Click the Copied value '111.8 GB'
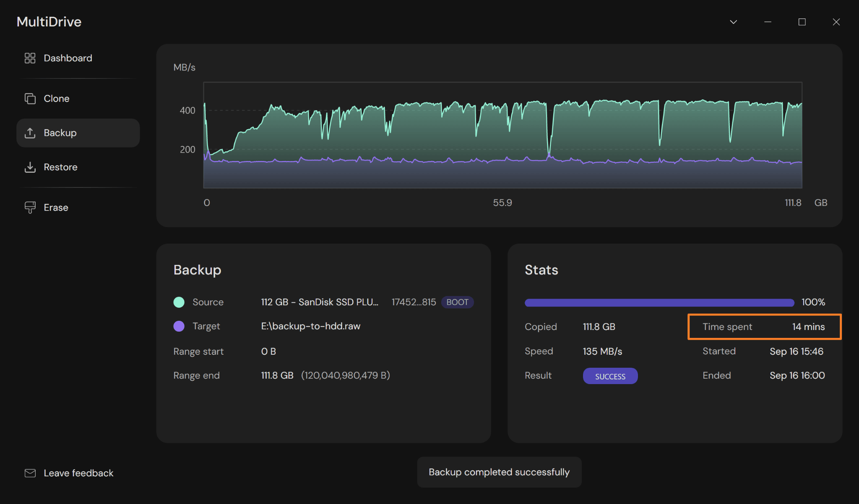The image size is (859, 504). [599, 327]
